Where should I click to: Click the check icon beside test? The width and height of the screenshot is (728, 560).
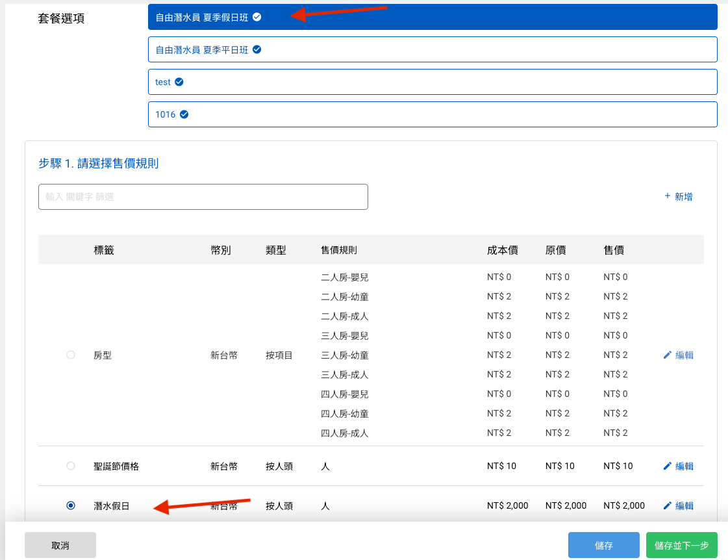click(179, 83)
